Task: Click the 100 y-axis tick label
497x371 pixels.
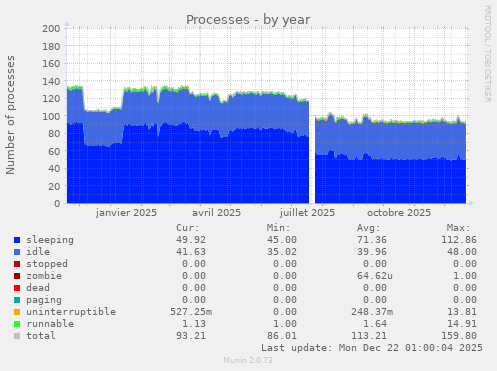Action: coord(51,116)
